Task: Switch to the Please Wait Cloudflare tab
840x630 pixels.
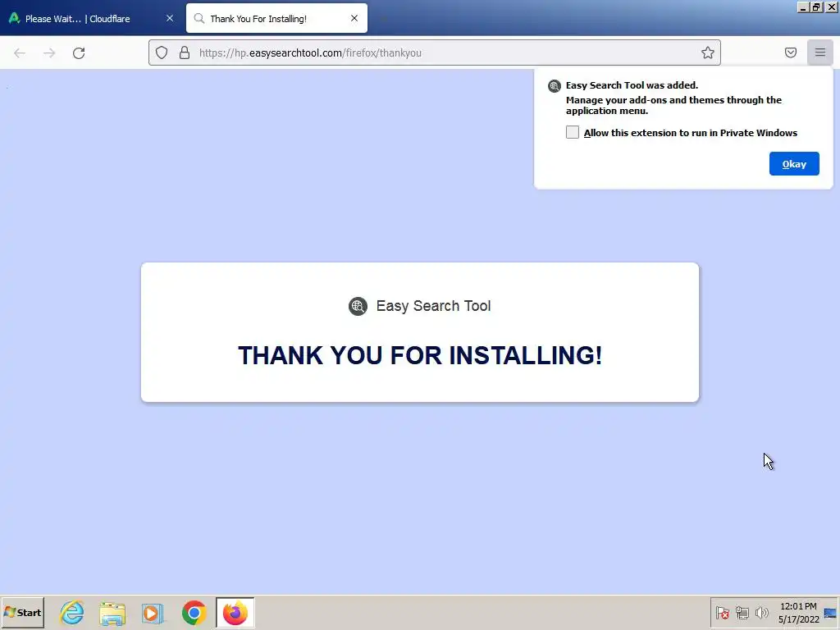Action: 91,18
